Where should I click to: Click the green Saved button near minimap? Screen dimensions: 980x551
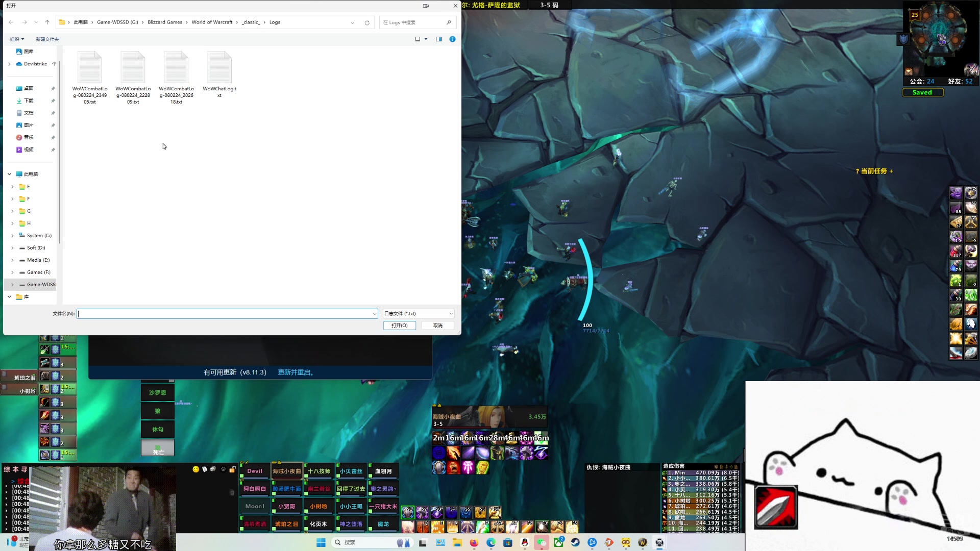click(922, 92)
